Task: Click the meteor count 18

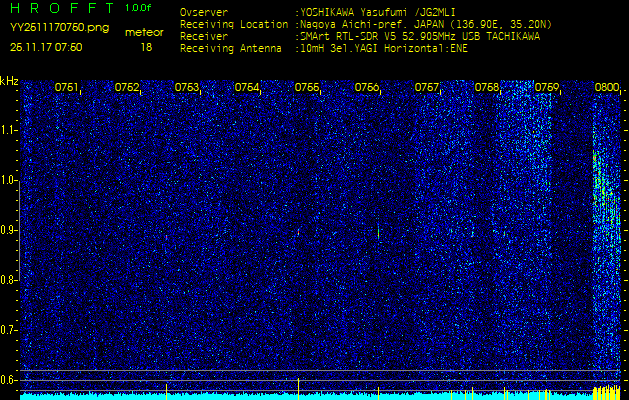Action: (146, 47)
